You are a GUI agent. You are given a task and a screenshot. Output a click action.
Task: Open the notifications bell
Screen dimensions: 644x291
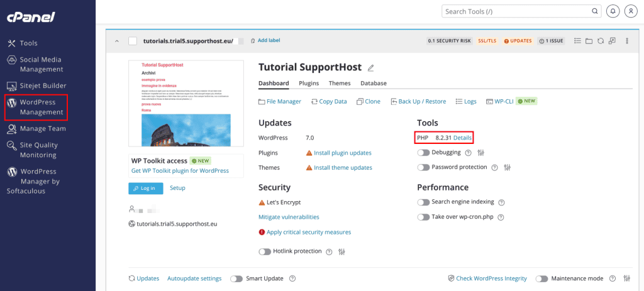click(613, 11)
